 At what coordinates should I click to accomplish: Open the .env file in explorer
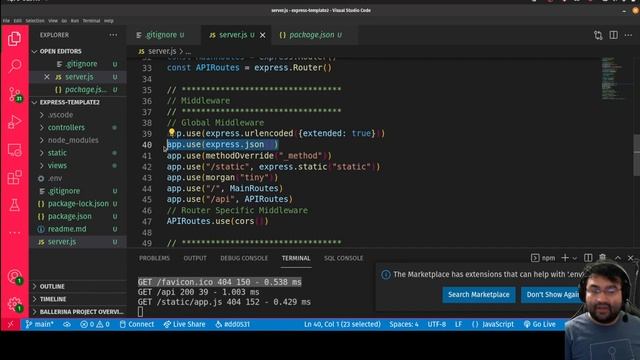point(55,178)
